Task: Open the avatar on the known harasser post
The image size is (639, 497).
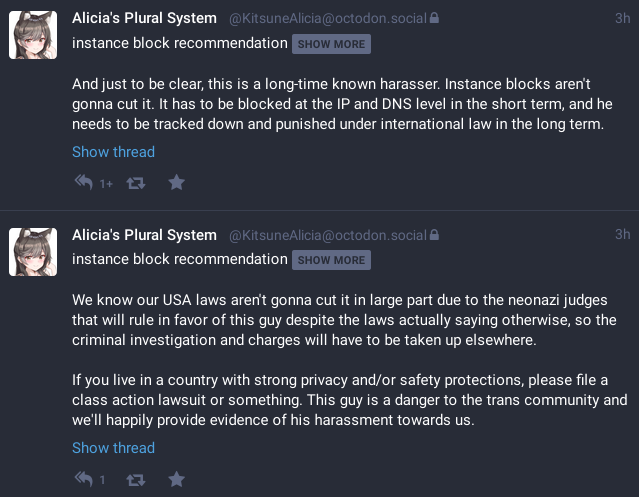Action: pyautogui.click(x=32, y=35)
